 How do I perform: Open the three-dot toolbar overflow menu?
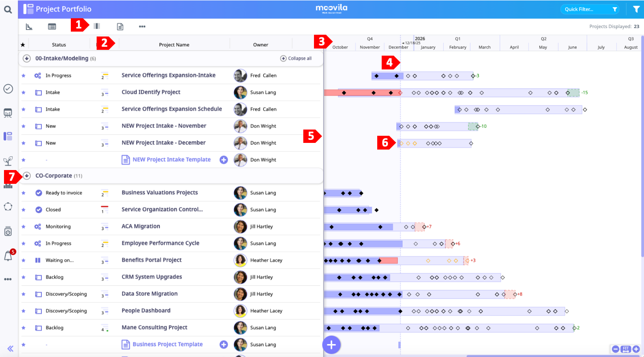[142, 27]
